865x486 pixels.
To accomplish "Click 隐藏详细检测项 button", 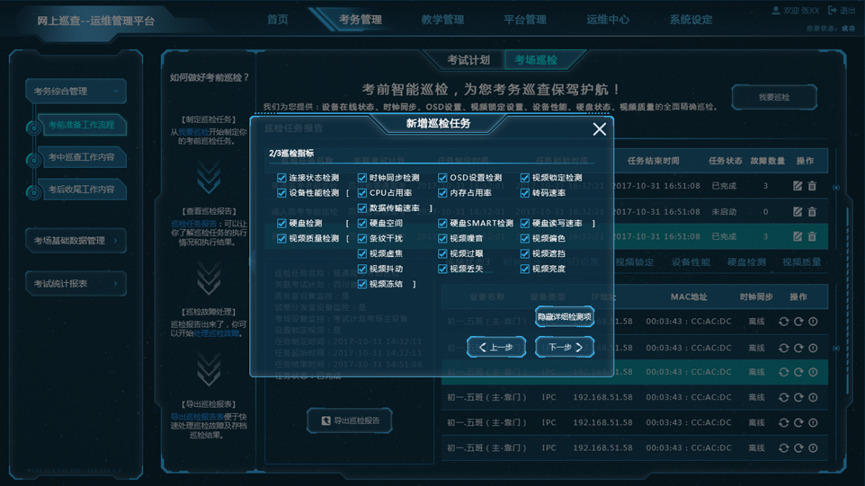I will (564, 317).
